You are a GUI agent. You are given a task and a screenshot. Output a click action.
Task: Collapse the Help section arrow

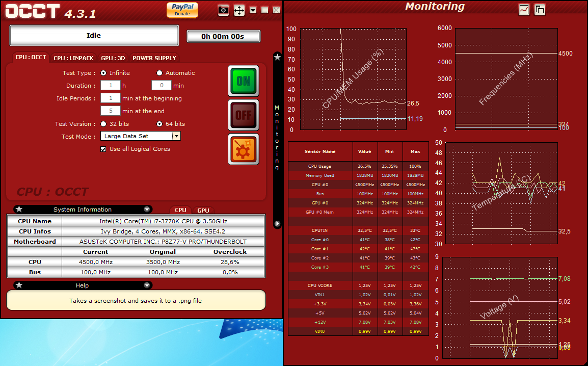[147, 285]
